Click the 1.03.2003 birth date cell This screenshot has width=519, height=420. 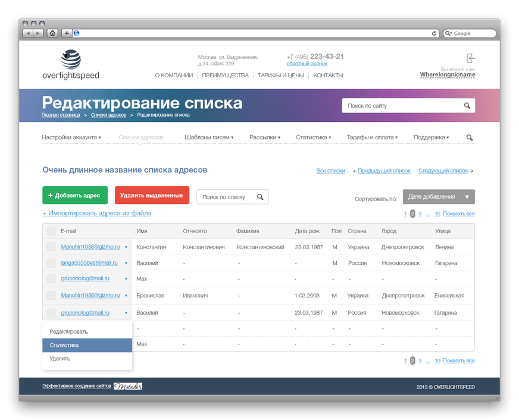[307, 296]
